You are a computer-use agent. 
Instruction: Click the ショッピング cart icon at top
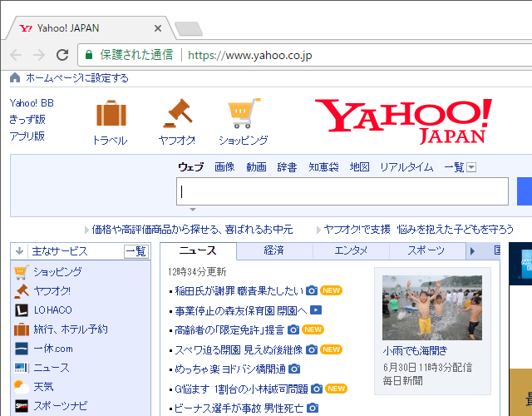pyautogui.click(x=244, y=113)
